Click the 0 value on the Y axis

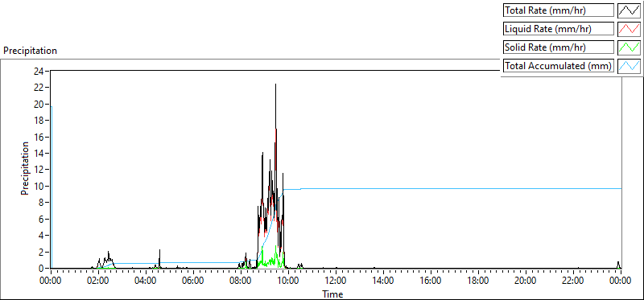point(41,269)
